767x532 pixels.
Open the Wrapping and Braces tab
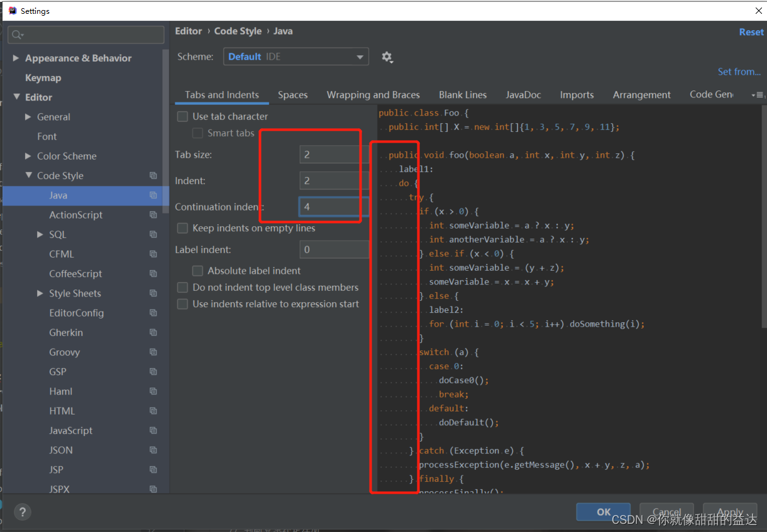[373, 95]
